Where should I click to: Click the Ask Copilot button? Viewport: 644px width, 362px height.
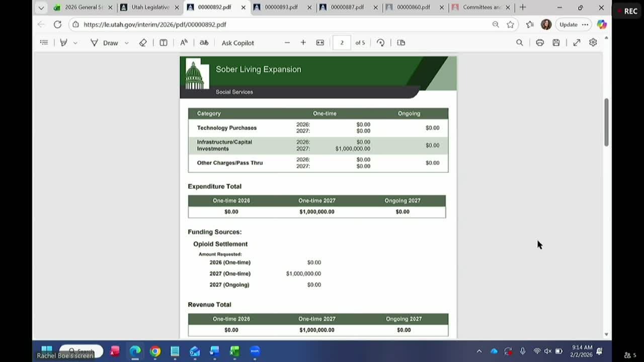[237, 43]
